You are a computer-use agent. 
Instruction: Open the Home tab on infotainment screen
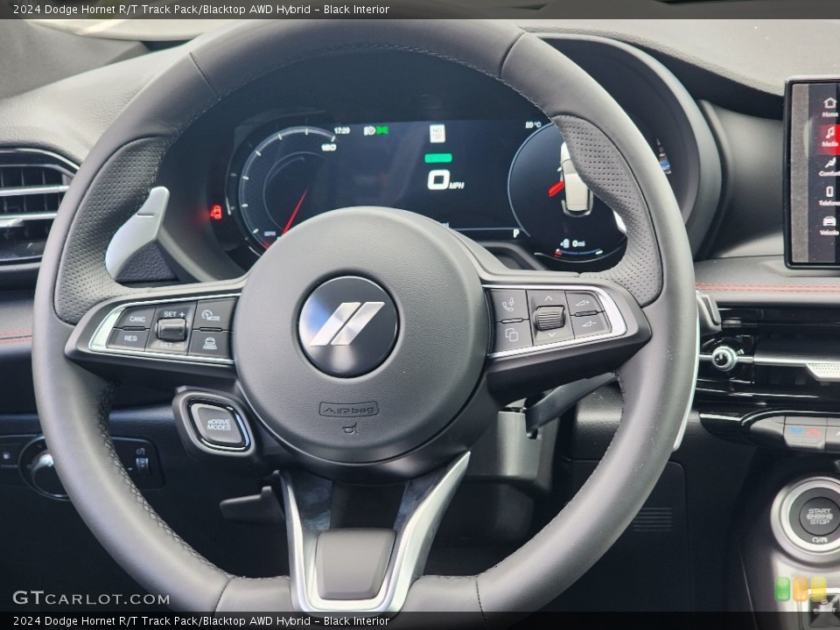(829, 107)
